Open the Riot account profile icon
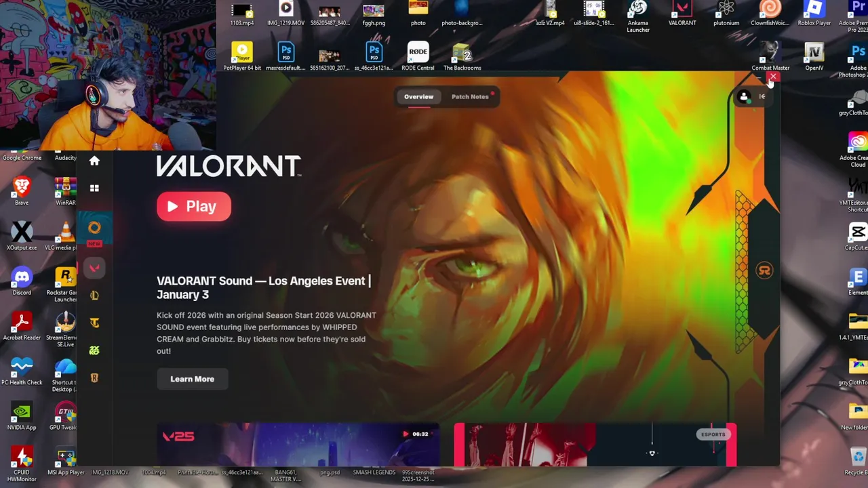Image resolution: width=868 pixels, height=488 pixels. (x=744, y=97)
